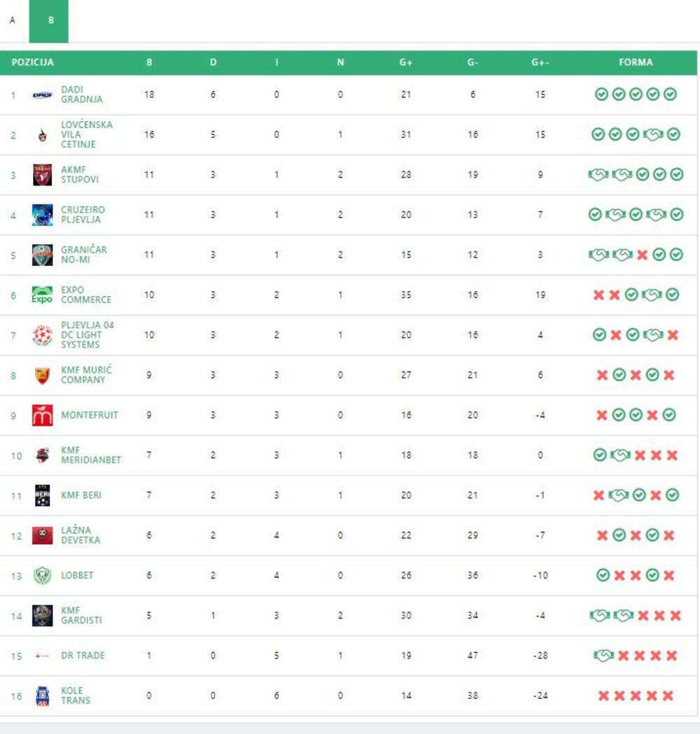Open the Cruzeiro Pljevlja logo icon
Screen dimensions: 700x734
coord(42,215)
